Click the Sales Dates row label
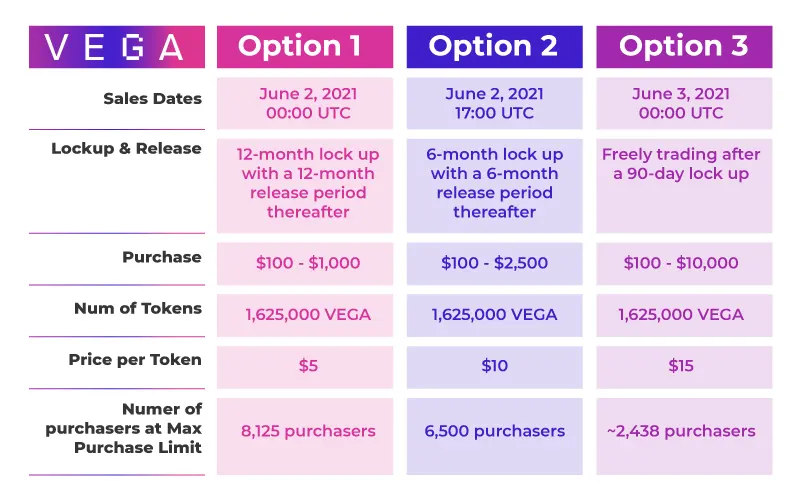Screen dimensions: 800x500 coord(153,98)
